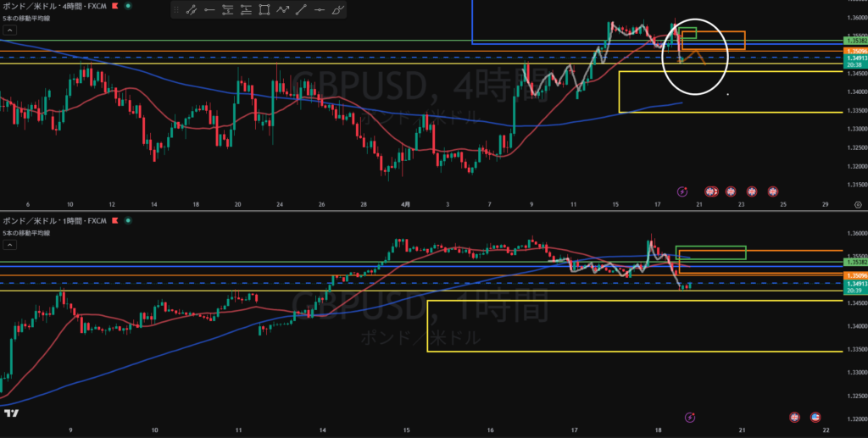Image resolution: width=868 pixels, height=438 pixels.
Task: Select the zigzag path drawing tool
Action: coord(283,10)
